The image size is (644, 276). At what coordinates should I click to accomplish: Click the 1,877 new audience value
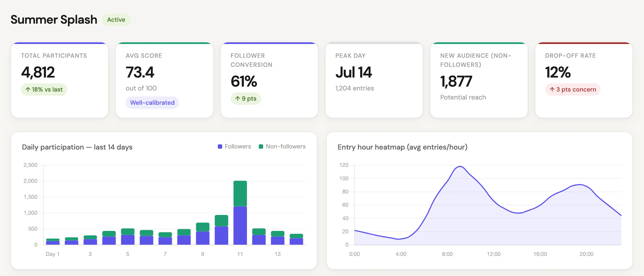point(456,81)
